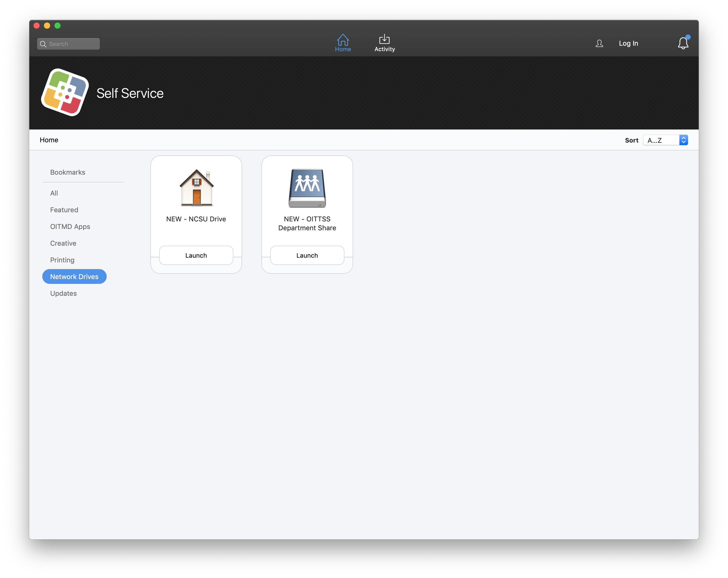
Task: Click the magnifying glass search icon
Action: 43,44
